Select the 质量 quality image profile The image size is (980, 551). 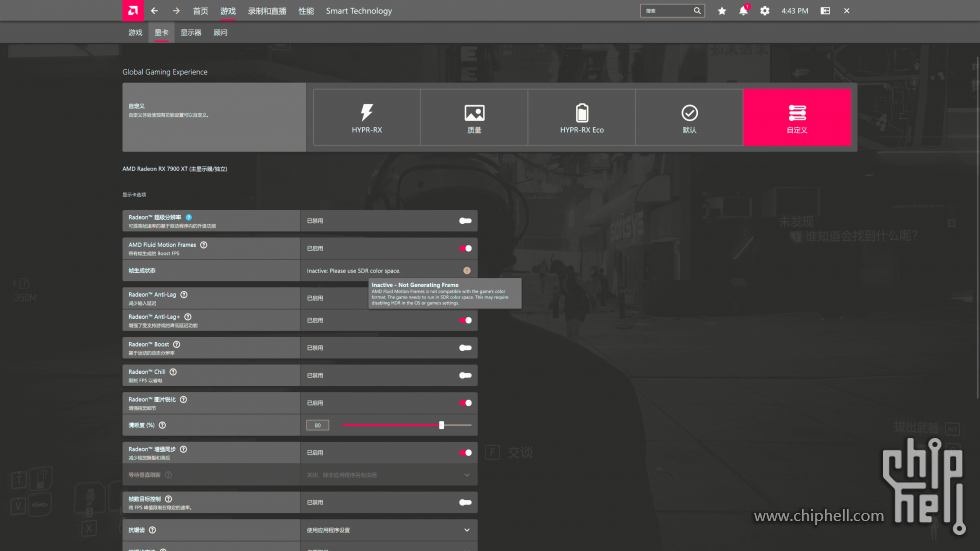pos(474,117)
